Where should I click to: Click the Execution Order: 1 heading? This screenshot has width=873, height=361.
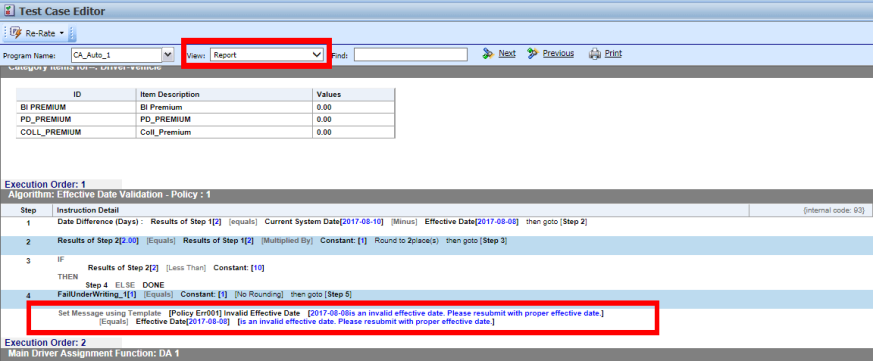pyautogui.click(x=45, y=184)
